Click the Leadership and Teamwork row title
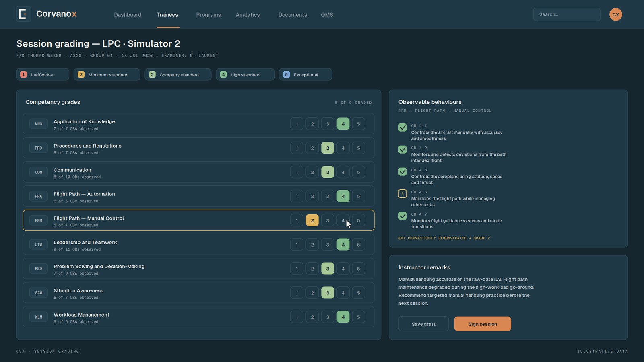Screen dimensions: 644x362 85,242
